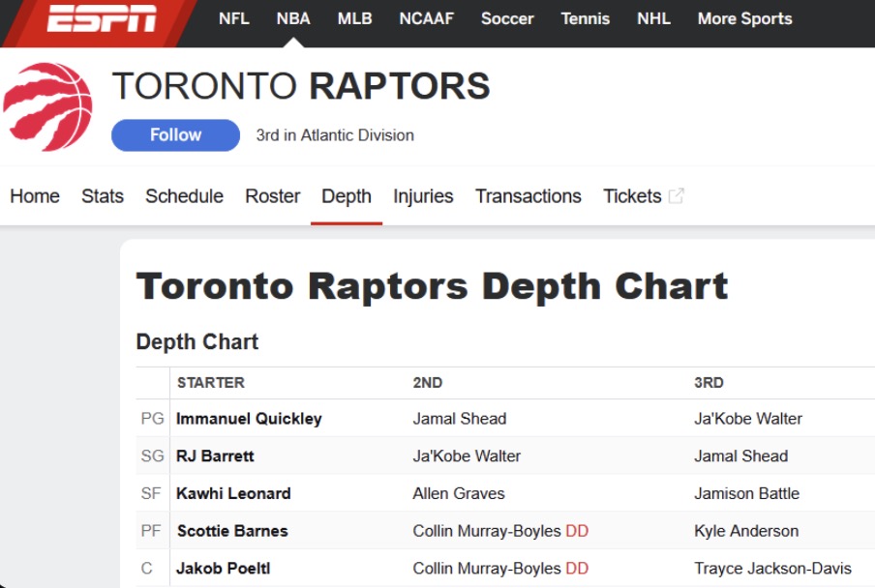Viewport: 875px width, 588px height.
Task: Open the NFL navigation menu
Action: point(234,19)
